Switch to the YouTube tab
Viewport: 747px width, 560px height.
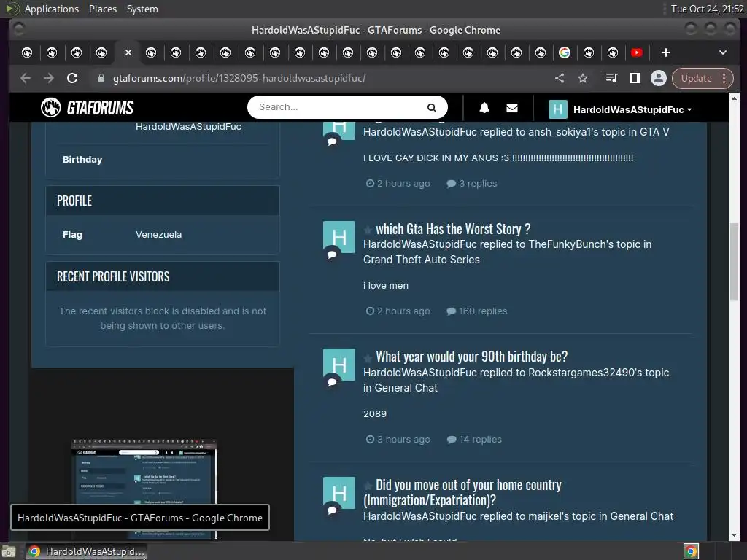(x=636, y=52)
